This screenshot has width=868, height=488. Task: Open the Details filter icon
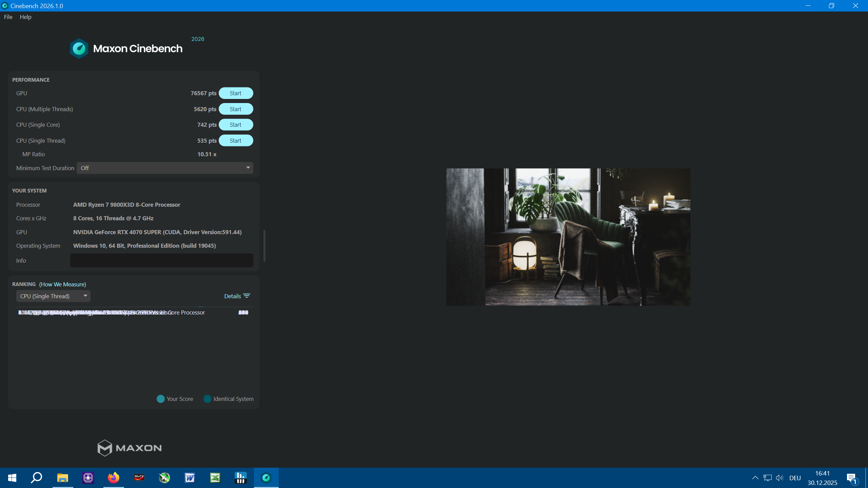[247, 296]
